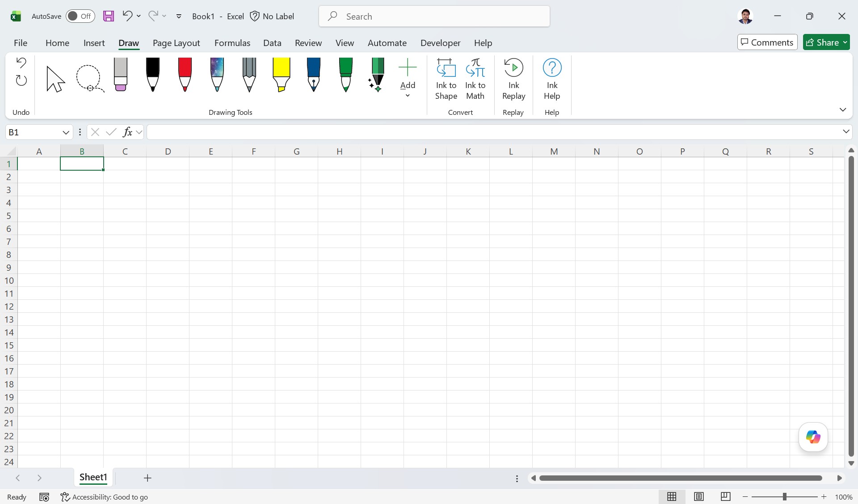858x504 pixels.
Task: Collapse the ribbon with chevron
Action: 843,109
